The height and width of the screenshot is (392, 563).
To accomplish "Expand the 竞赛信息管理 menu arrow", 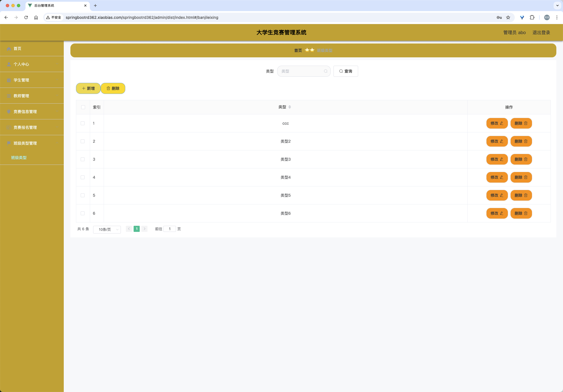I will click(57, 112).
